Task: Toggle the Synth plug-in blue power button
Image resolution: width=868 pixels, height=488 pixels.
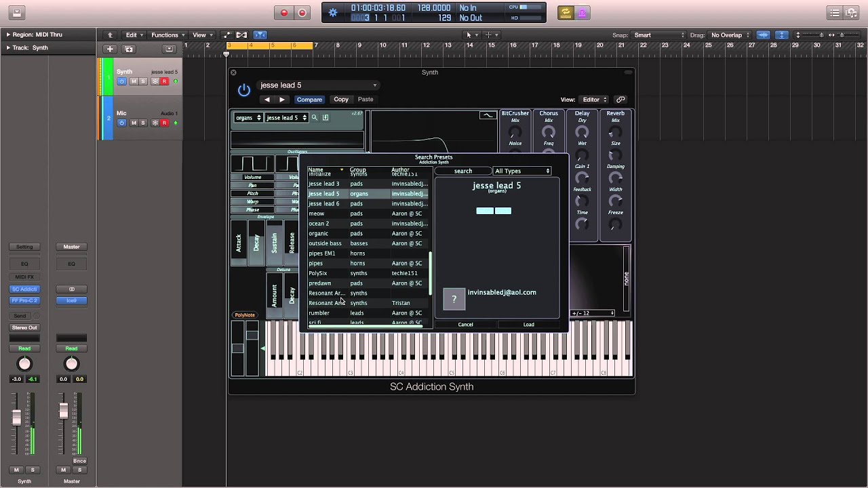Action: tap(243, 89)
